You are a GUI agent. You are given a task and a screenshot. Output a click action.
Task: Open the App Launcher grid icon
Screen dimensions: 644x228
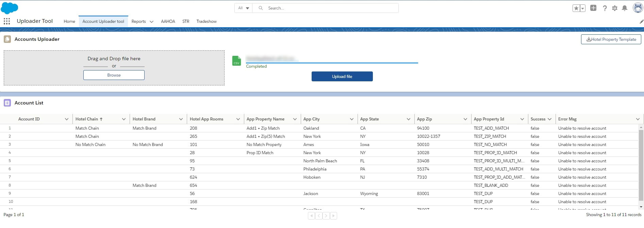pyautogui.click(x=7, y=21)
